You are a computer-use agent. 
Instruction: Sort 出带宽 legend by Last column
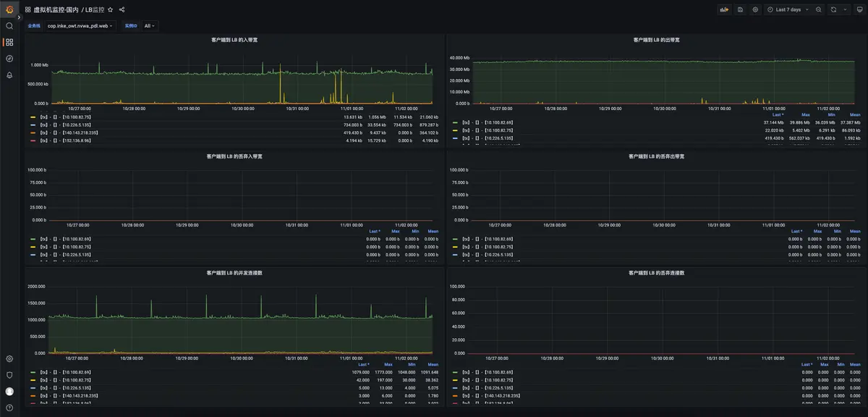[778, 114]
